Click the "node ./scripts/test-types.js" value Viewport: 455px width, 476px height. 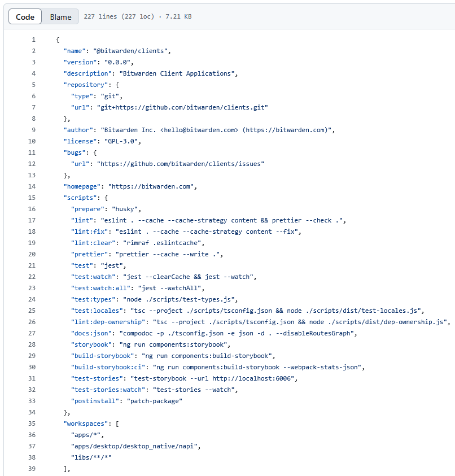(179, 299)
